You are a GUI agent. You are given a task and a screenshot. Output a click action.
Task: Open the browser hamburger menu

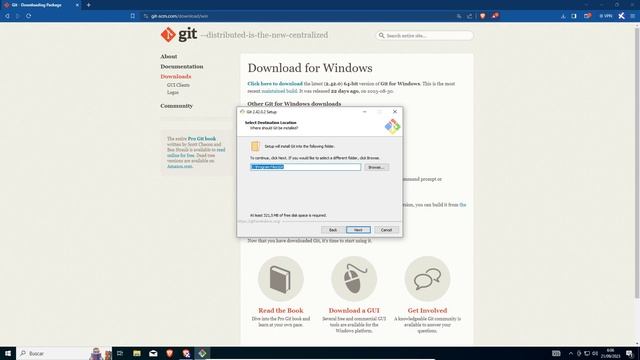point(633,16)
